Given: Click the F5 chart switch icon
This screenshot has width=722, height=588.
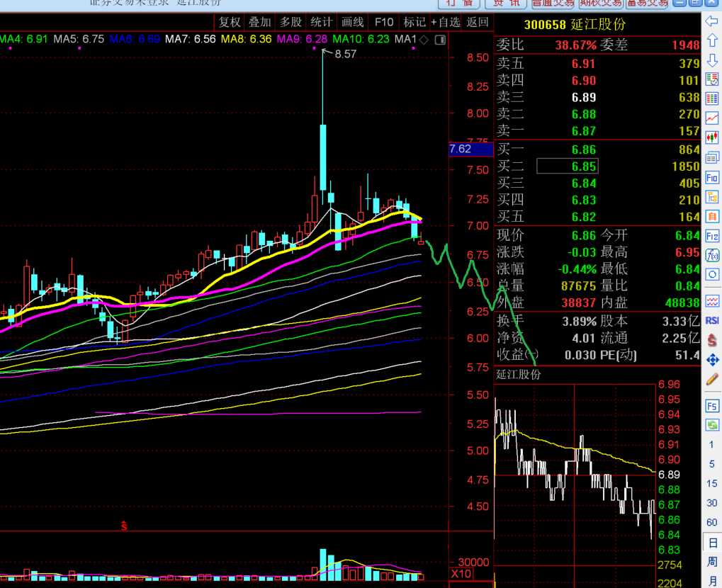Looking at the screenshot, I should click(x=712, y=406).
